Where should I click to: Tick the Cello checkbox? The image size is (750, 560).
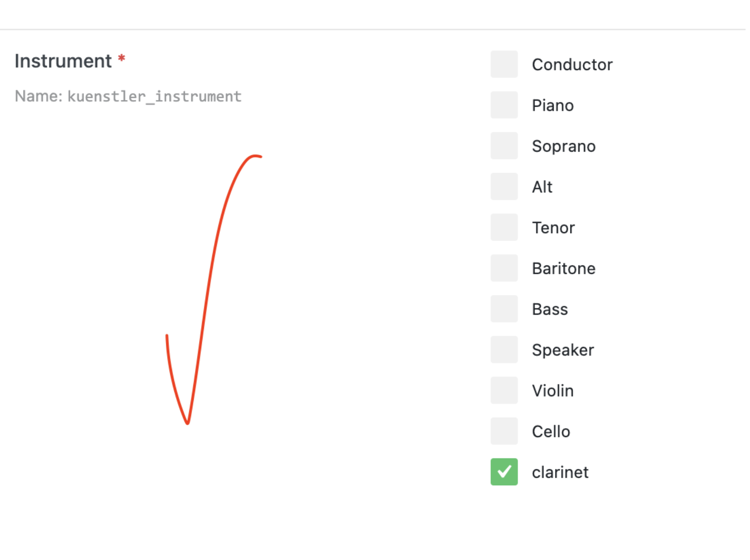(504, 431)
